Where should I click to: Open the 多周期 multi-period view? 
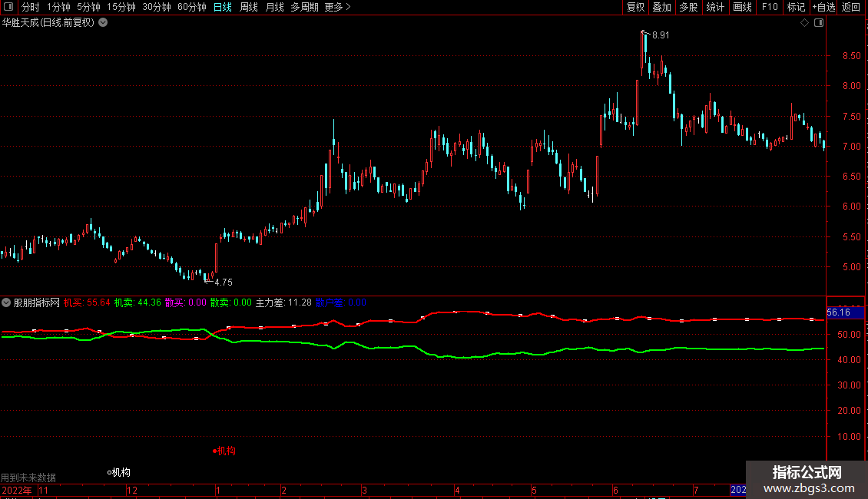[304, 7]
